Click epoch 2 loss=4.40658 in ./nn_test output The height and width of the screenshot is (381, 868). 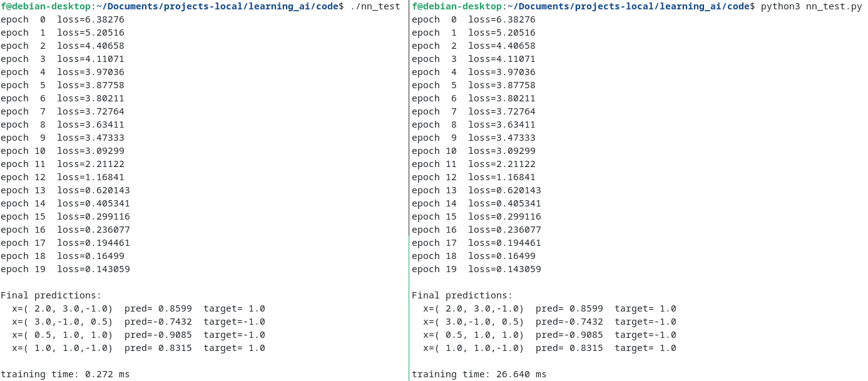63,46
